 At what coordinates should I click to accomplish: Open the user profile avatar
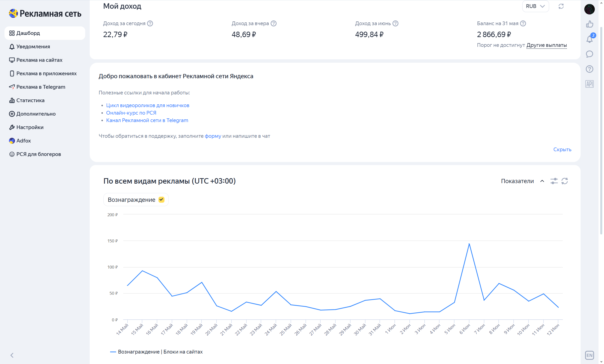[x=589, y=9]
